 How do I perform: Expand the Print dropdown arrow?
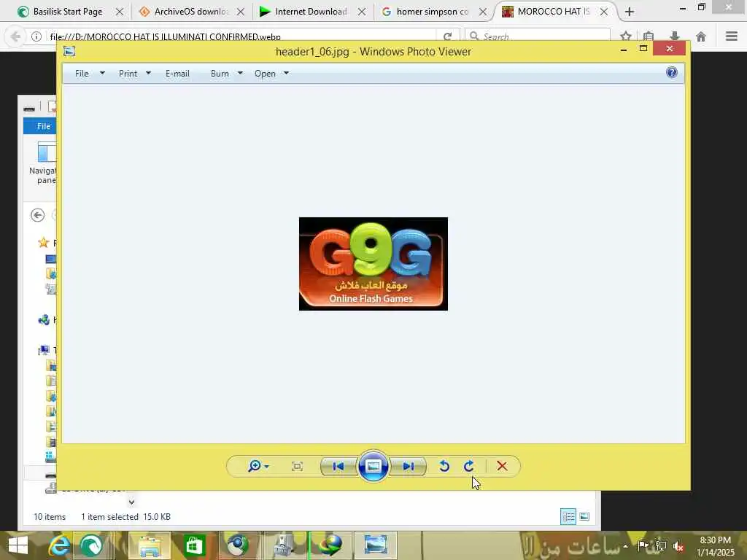pyautogui.click(x=148, y=74)
